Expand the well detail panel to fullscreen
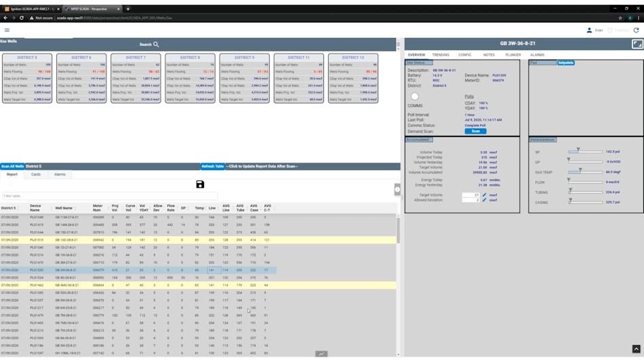 click(637, 44)
